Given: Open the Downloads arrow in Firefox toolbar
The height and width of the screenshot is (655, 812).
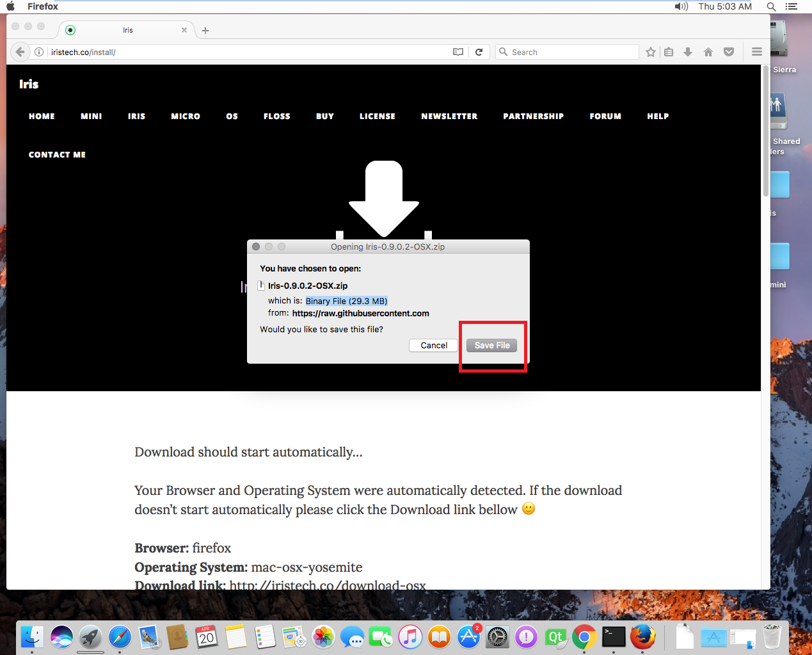Looking at the screenshot, I should click(688, 52).
